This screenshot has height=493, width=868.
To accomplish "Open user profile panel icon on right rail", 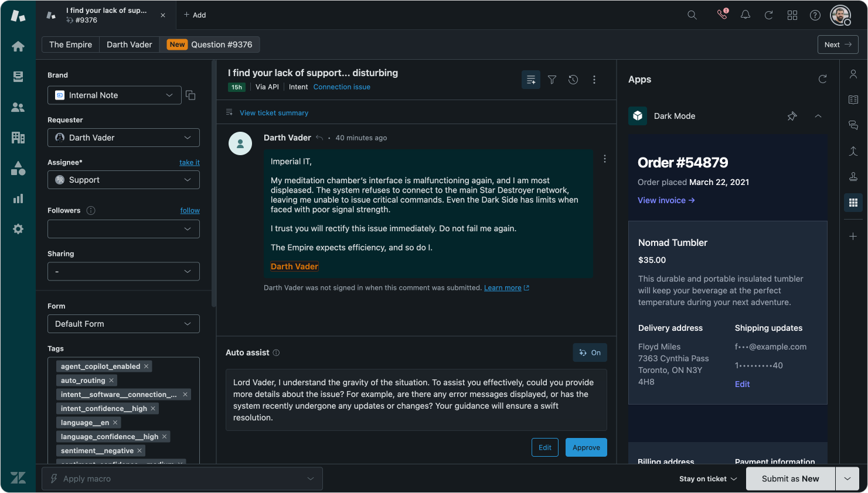I will point(853,74).
